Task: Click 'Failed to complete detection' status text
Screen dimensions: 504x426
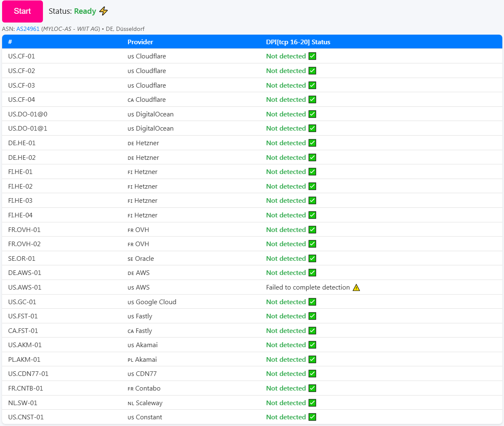Action: click(308, 287)
